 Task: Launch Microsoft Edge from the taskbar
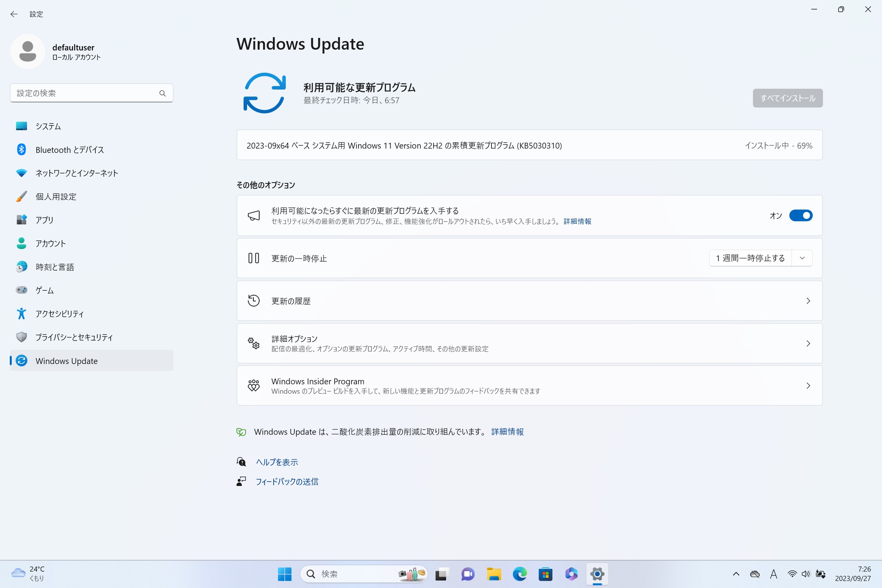pos(520,574)
